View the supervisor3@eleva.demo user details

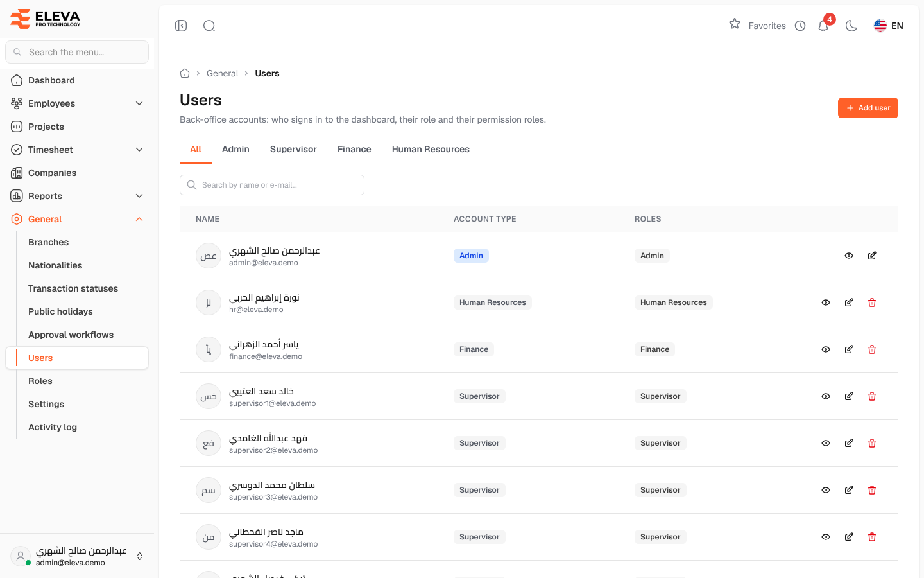[x=826, y=490]
